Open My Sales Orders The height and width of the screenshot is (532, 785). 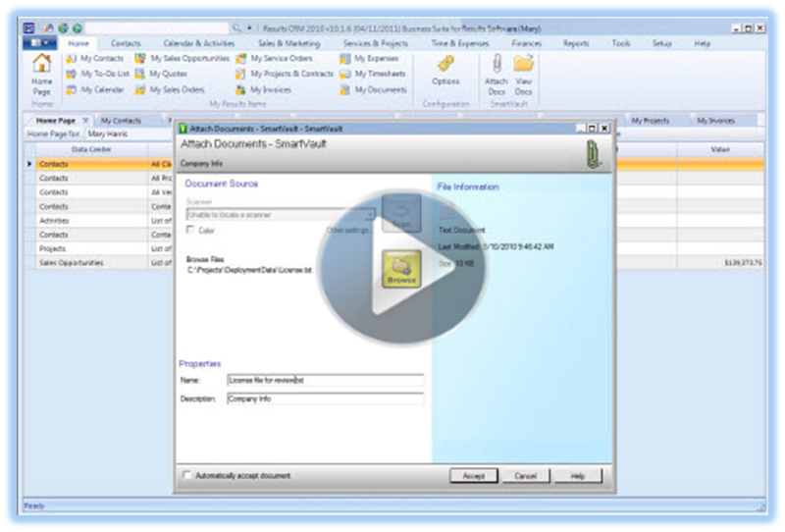[170, 89]
